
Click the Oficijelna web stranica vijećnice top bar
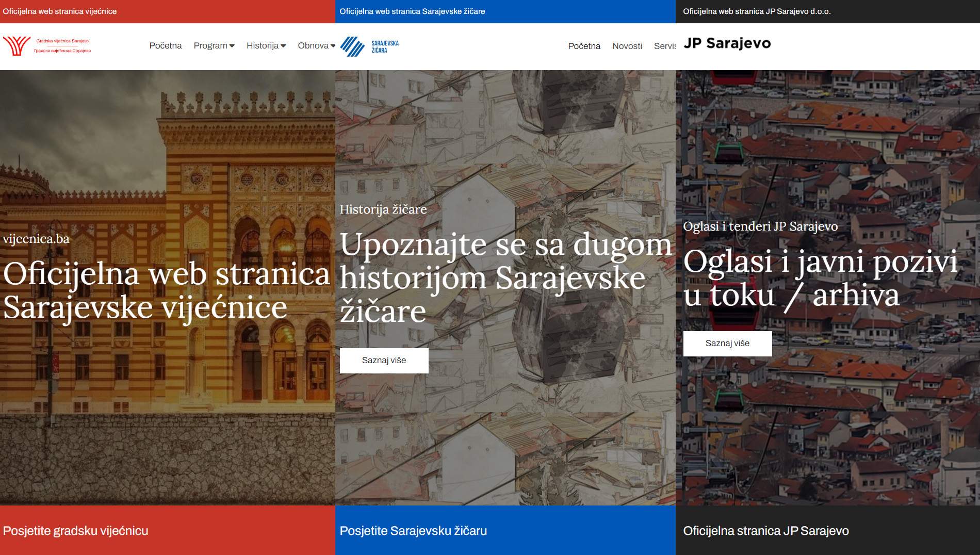pos(167,11)
